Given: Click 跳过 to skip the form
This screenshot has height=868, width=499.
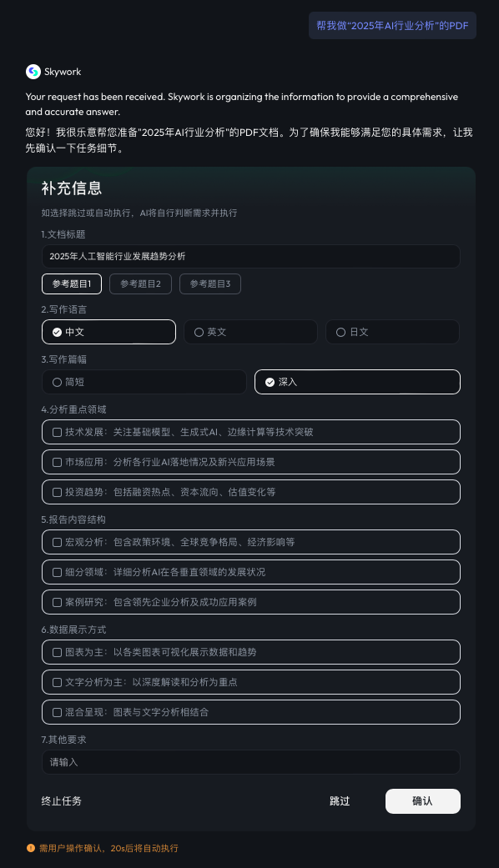Looking at the screenshot, I should click(340, 801).
